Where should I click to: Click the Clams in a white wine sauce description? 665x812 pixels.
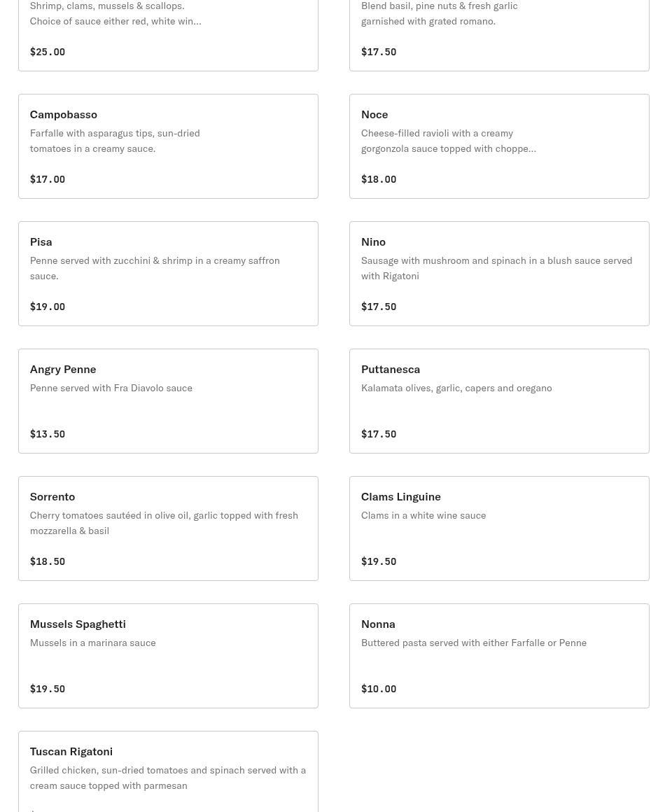click(423, 515)
